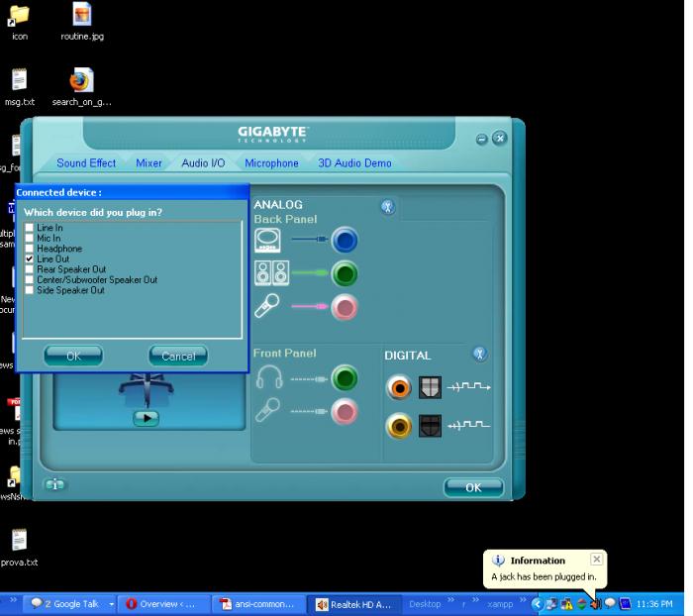The image size is (693, 616).
Task: Expand the Google Talk taskbar group arrow
Action: pos(111,604)
